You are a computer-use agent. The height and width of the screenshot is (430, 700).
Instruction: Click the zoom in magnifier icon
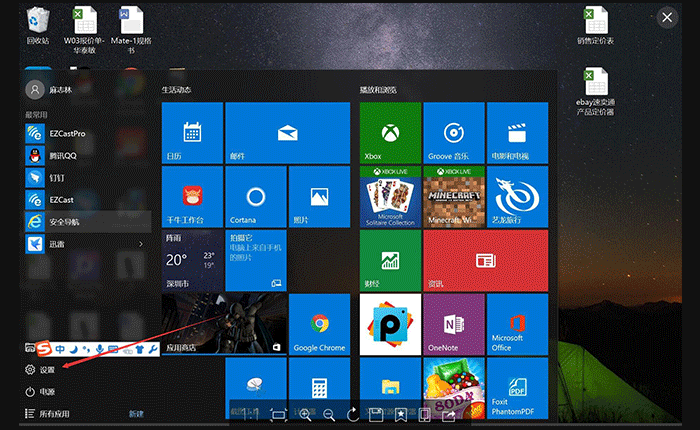pyautogui.click(x=304, y=414)
